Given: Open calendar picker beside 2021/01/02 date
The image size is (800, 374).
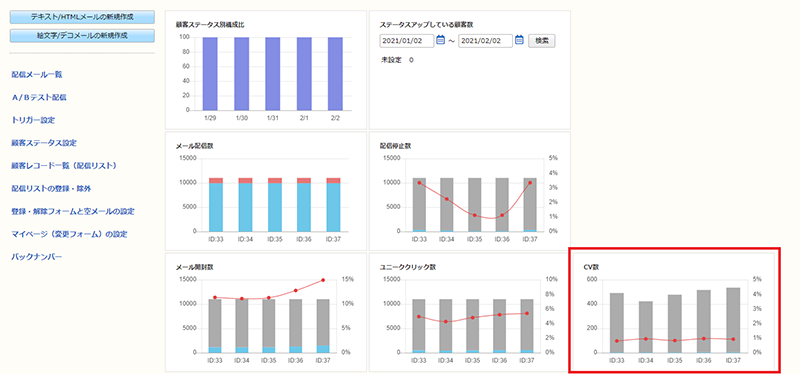Looking at the screenshot, I should pos(441,40).
